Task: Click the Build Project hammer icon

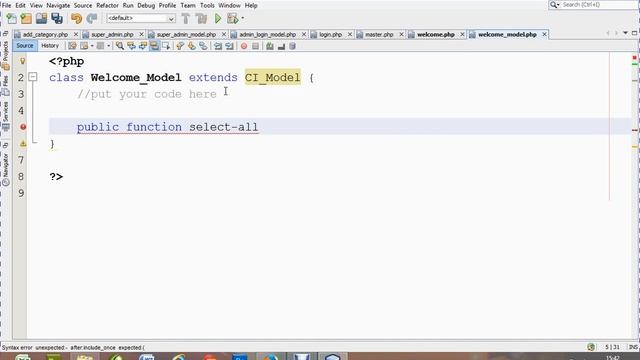Action: click(186, 18)
